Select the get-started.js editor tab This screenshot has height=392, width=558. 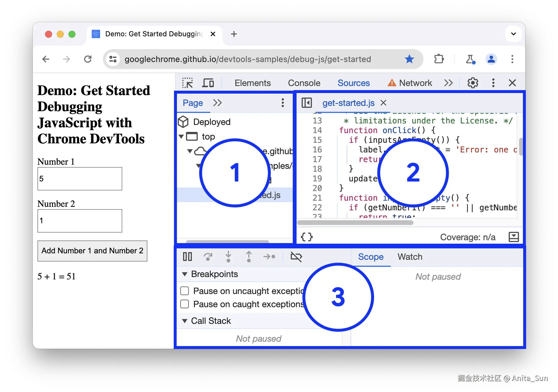(348, 103)
